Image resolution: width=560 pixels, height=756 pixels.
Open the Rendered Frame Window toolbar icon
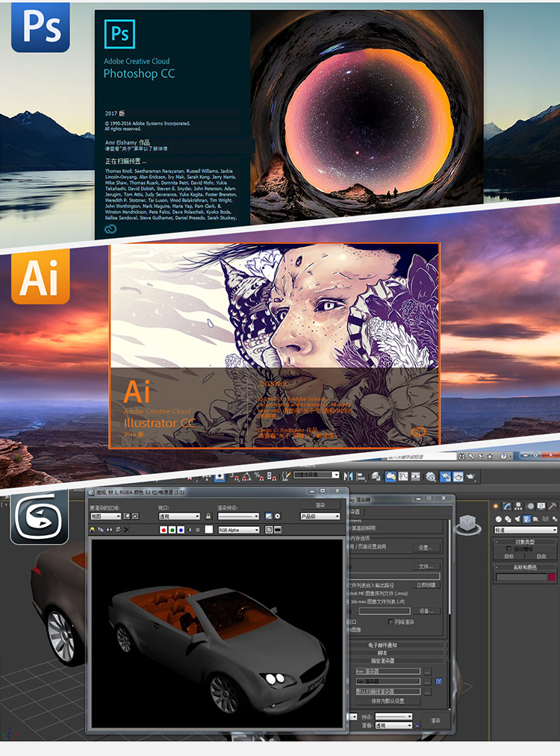pos(458,476)
